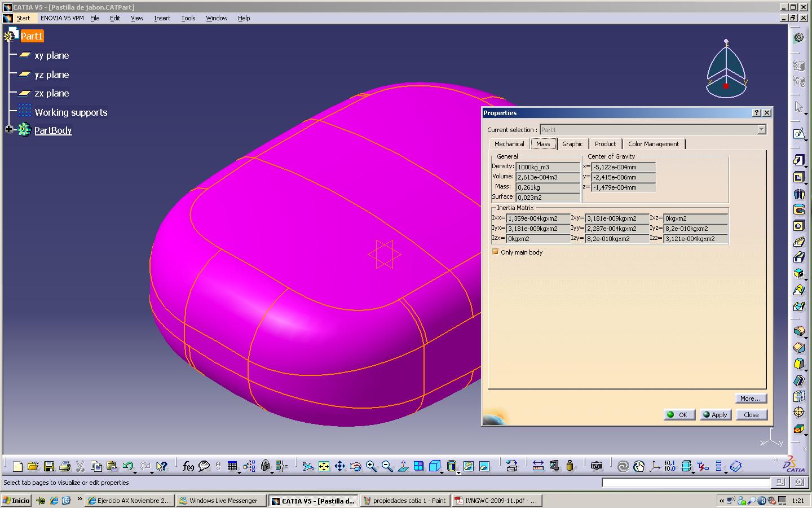Open the Start menu in CATIA

click(23, 18)
